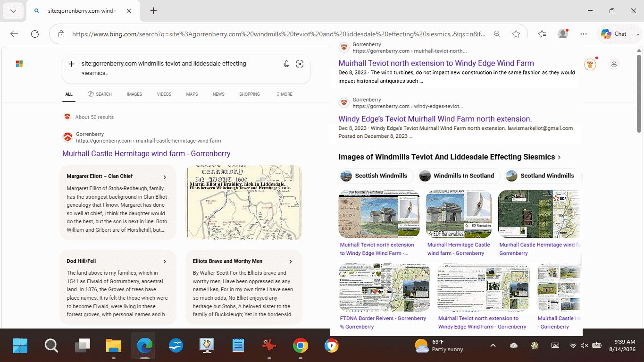
Task: Open the Favorites list
Action: pyautogui.click(x=542, y=34)
